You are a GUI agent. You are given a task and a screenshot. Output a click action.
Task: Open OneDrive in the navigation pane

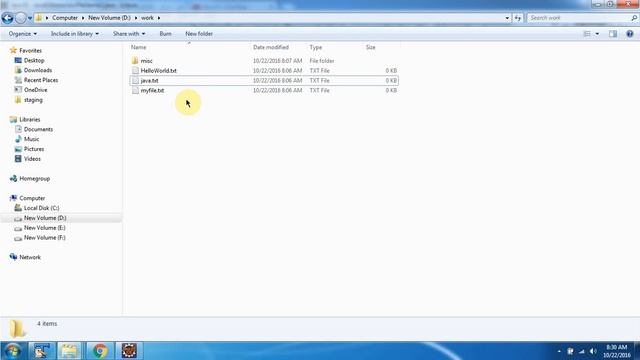(x=36, y=90)
